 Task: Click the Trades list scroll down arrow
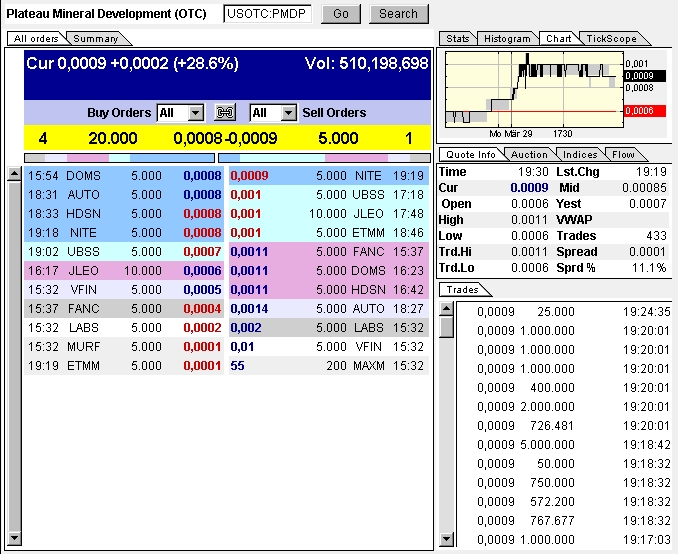446,540
